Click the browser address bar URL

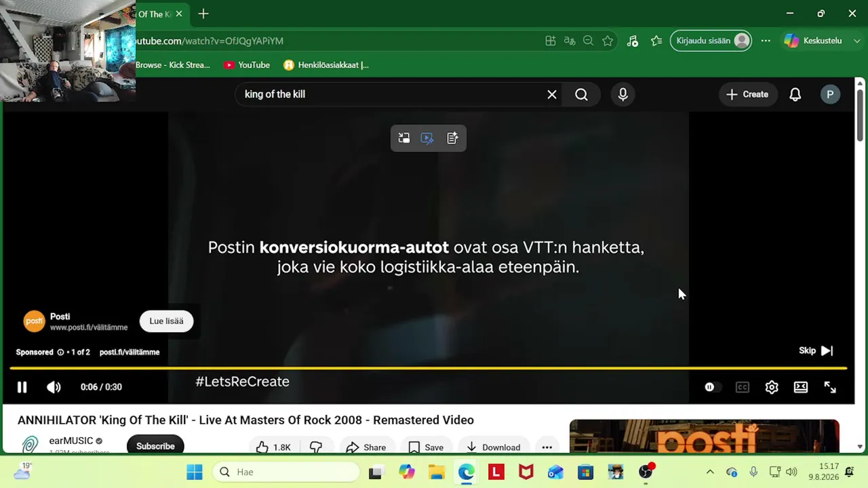click(210, 41)
